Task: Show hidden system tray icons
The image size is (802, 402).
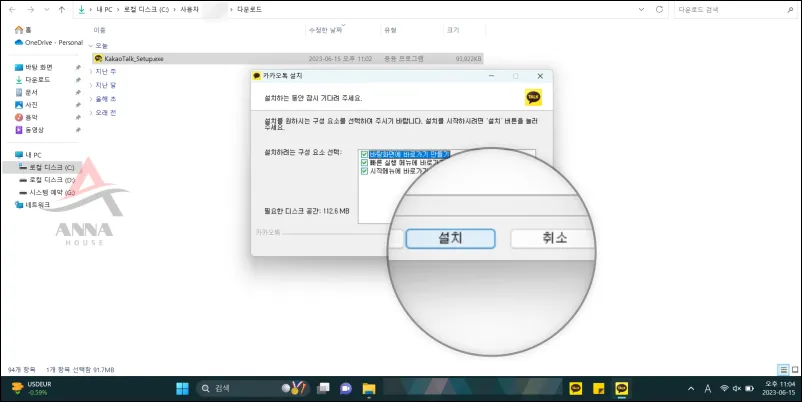Action: [x=691, y=389]
